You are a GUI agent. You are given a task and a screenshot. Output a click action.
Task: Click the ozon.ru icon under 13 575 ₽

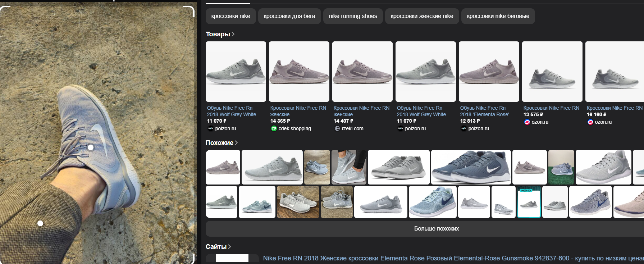tap(527, 122)
